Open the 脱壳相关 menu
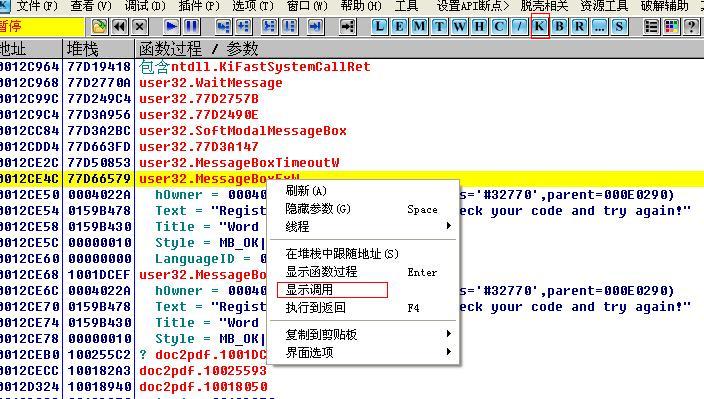Viewport: 704px width, 399px height. click(544, 6)
